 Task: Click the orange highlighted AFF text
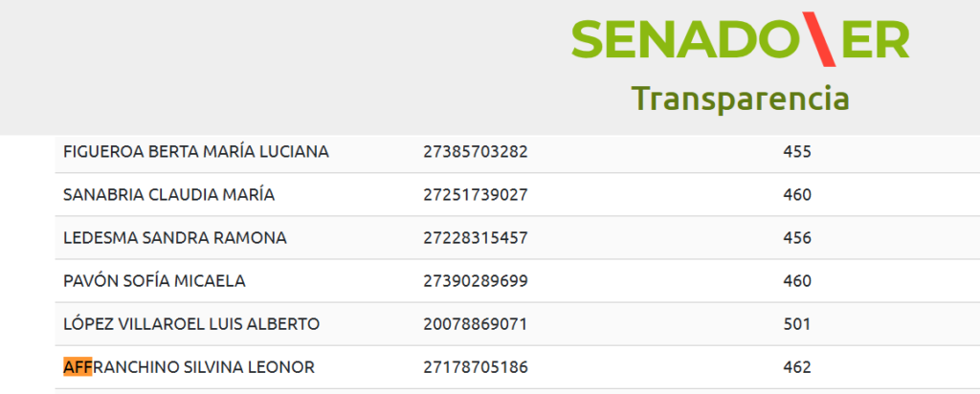tap(77, 367)
